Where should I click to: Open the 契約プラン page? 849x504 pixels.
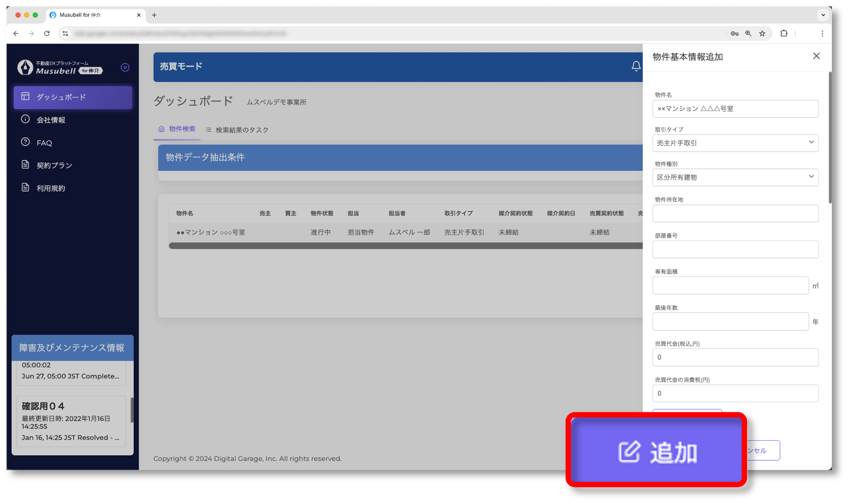point(54,165)
